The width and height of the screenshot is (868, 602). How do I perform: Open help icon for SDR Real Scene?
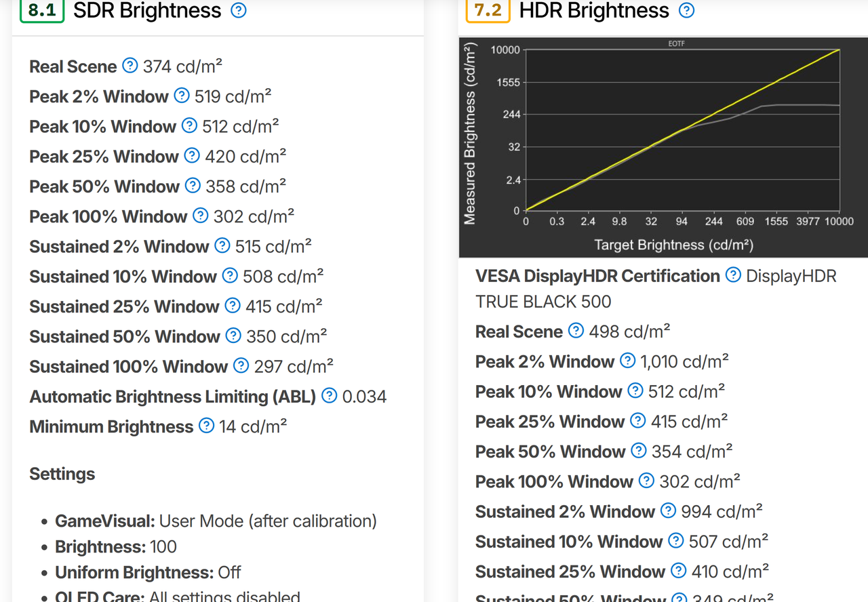tap(130, 66)
